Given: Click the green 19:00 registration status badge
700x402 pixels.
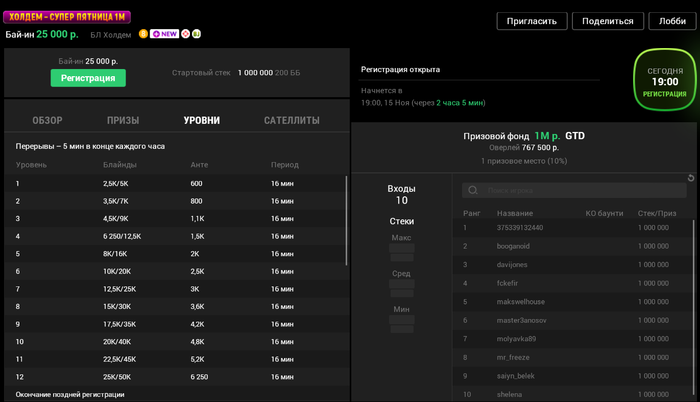Looking at the screenshot, I should [x=664, y=81].
